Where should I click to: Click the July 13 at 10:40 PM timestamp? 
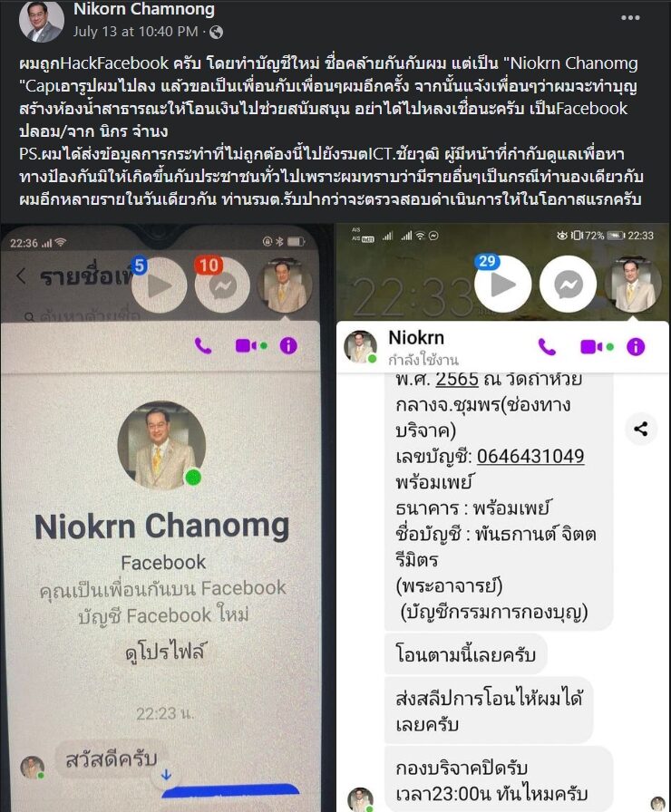tap(135, 32)
